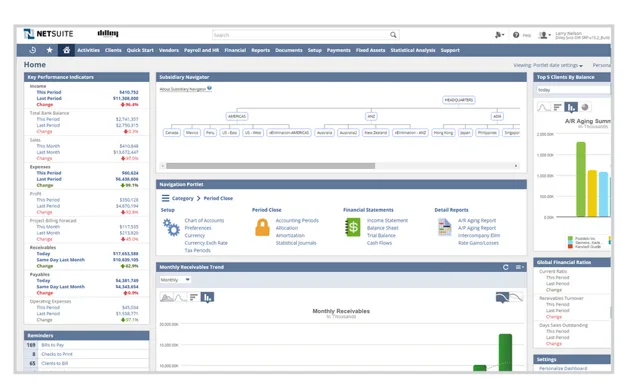Open the Trial Balance link
628x389 pixels.
tap(381, 236)
